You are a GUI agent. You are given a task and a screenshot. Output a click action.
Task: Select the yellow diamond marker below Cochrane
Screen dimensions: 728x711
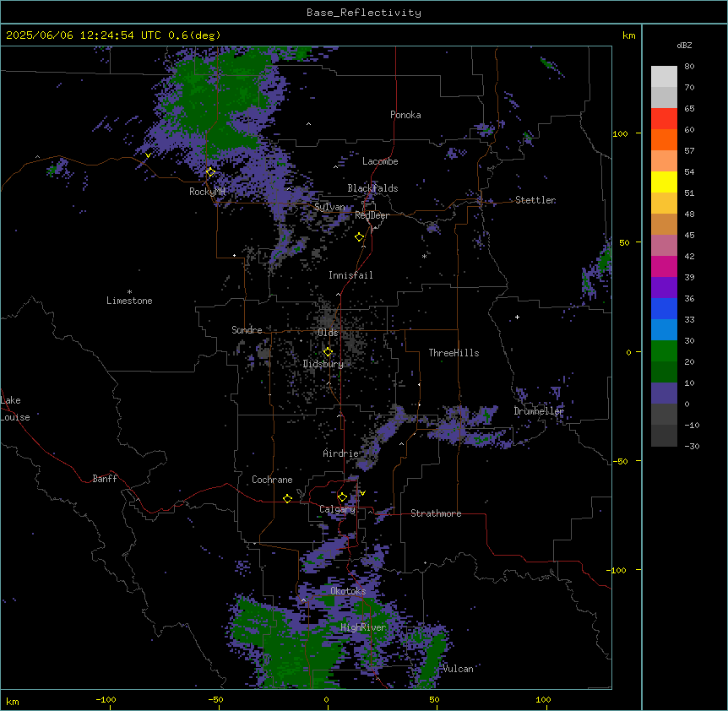[x=287, y=498]
